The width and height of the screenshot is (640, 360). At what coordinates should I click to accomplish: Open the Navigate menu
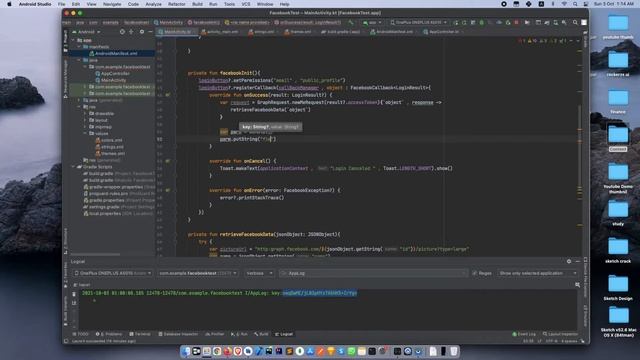(x=112, y=4)
